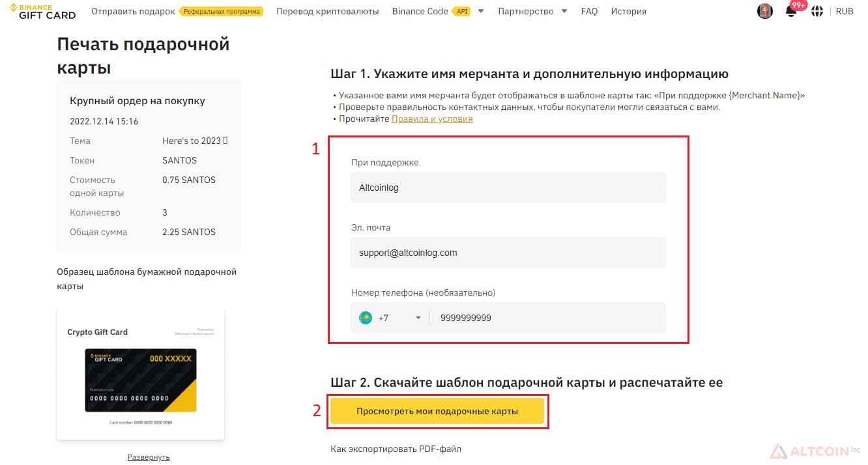Viewport: 868px width, 465px height.
Task: Open the Binance Code menu
Action: pyautogui.click(x=420, y=11)
